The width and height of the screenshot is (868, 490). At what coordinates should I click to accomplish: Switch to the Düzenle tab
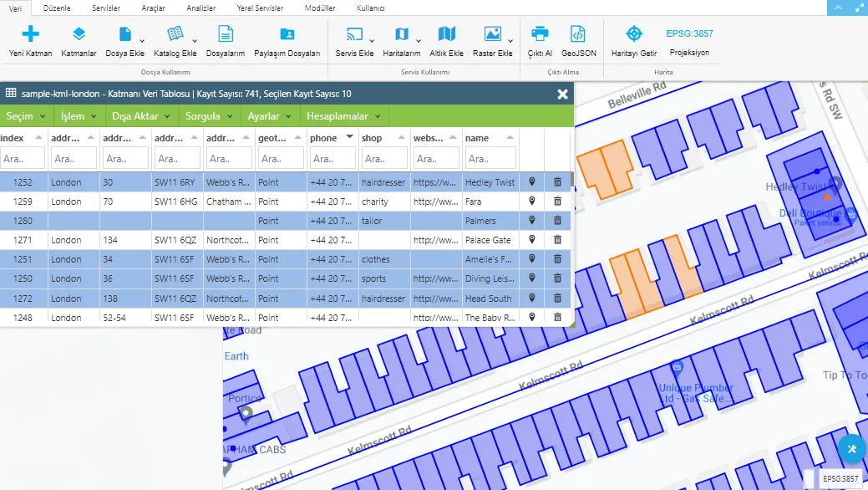click(x=57, y=8)
